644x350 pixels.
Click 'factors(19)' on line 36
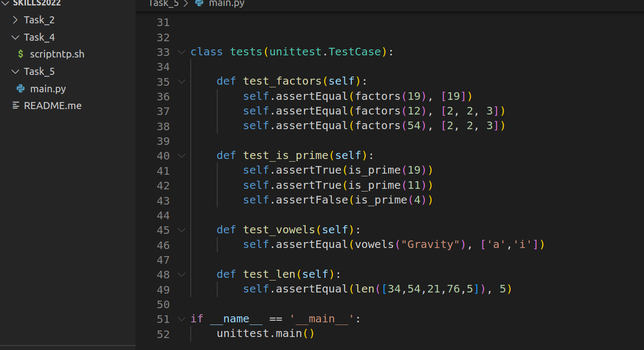[x=391, y=96]
